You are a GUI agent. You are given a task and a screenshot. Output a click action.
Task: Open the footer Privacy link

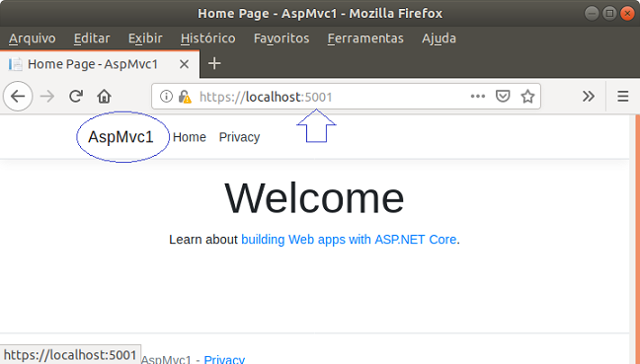[x=224, y=359]
